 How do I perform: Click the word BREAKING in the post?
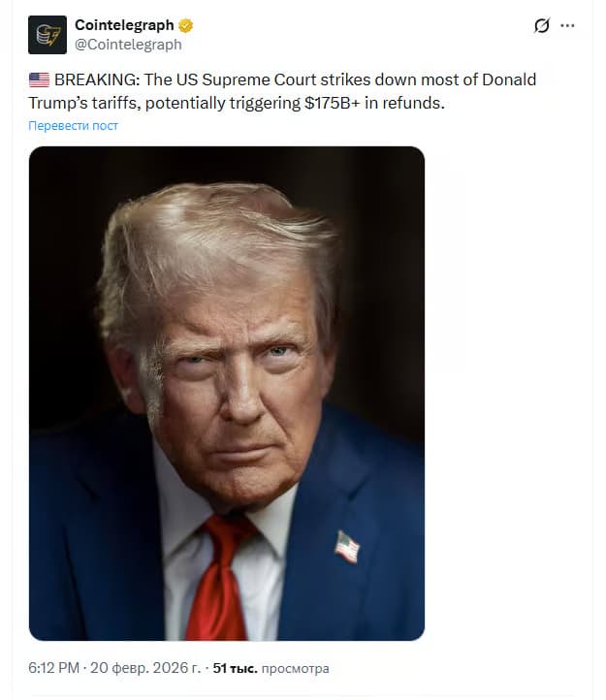(97, 80)
